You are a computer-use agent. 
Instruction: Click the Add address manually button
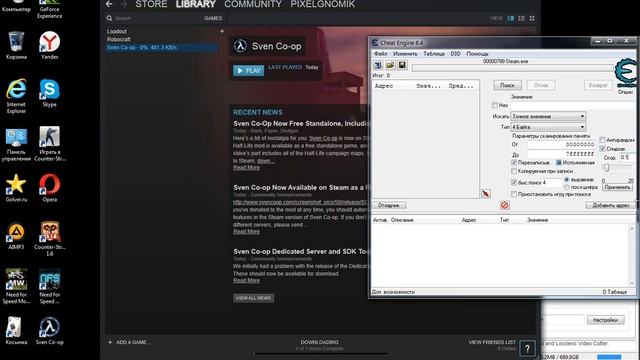(610, 205)
